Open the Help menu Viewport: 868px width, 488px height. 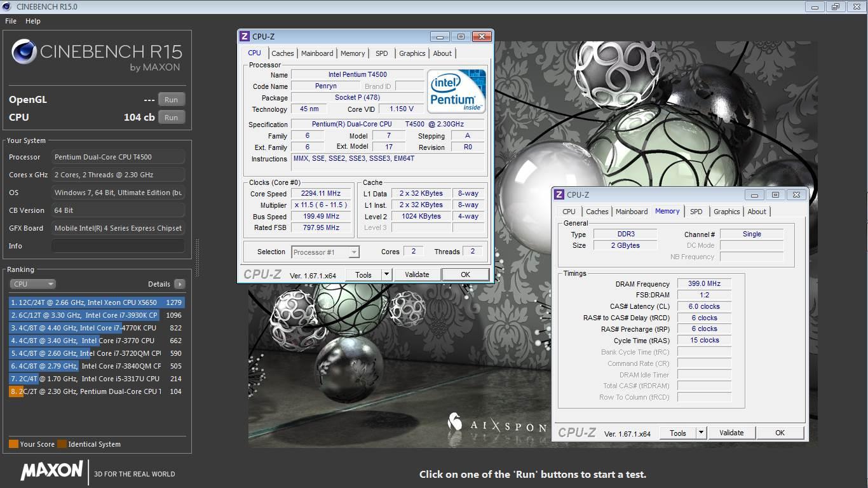(x=33, y=21)
